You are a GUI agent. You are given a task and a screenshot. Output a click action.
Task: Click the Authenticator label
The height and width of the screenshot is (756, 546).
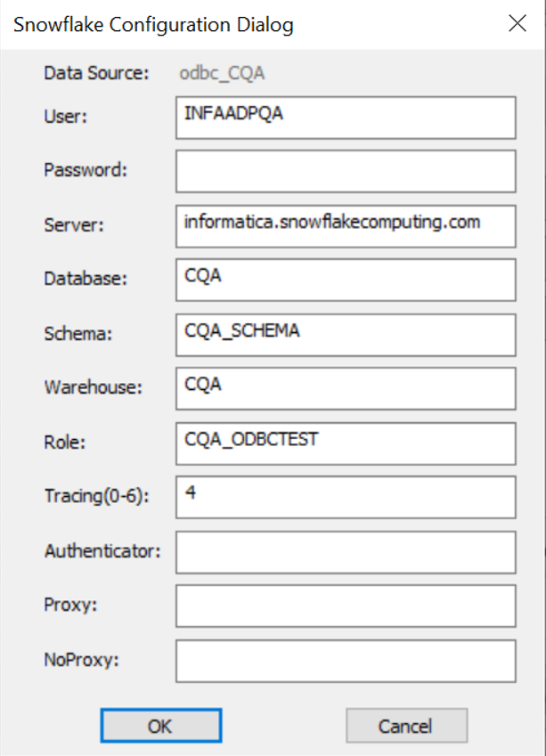coord(102,551)
